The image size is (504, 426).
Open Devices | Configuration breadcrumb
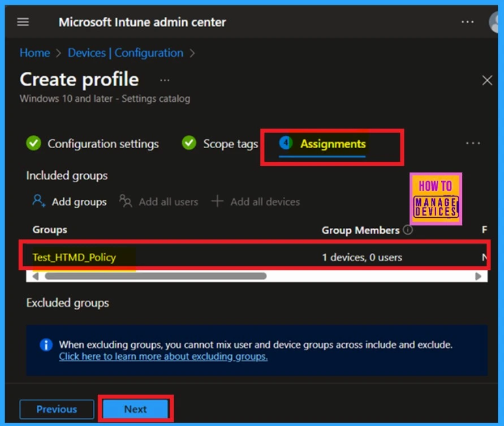click(x=126, y=53)
